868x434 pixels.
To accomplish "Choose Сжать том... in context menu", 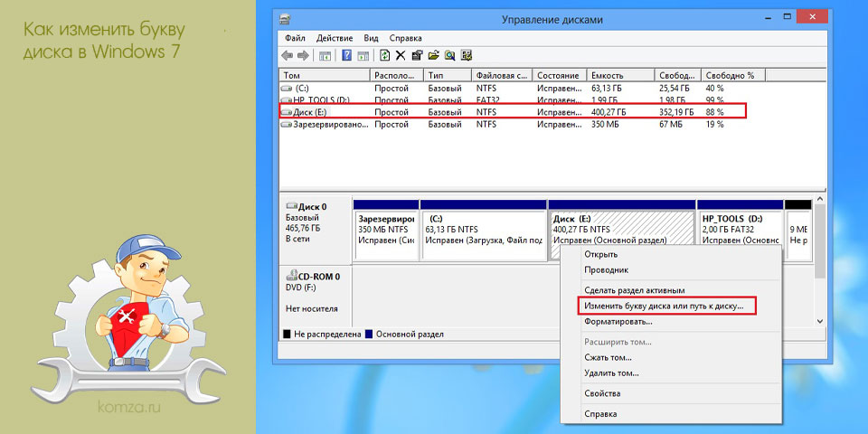I will pos(608,358).
